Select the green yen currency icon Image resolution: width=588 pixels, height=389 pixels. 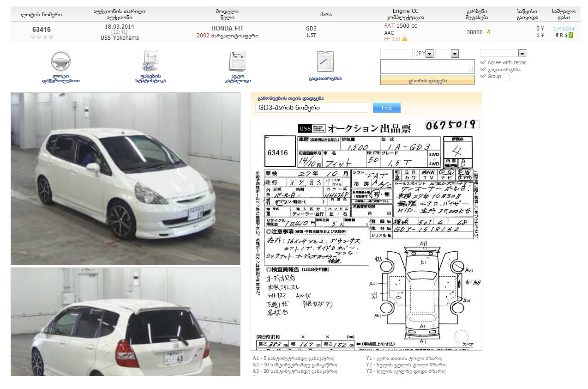coord(571,35)
